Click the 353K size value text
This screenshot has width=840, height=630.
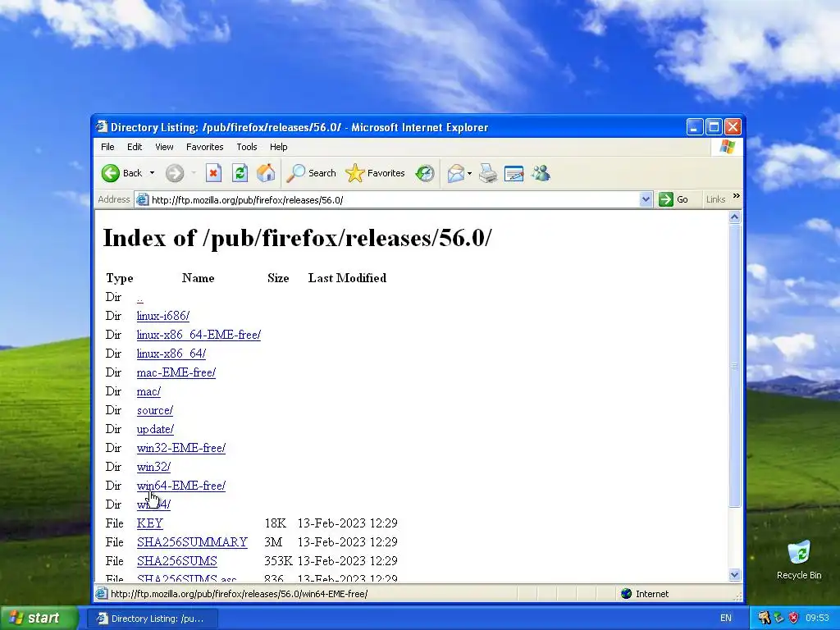tap(278, 561)
